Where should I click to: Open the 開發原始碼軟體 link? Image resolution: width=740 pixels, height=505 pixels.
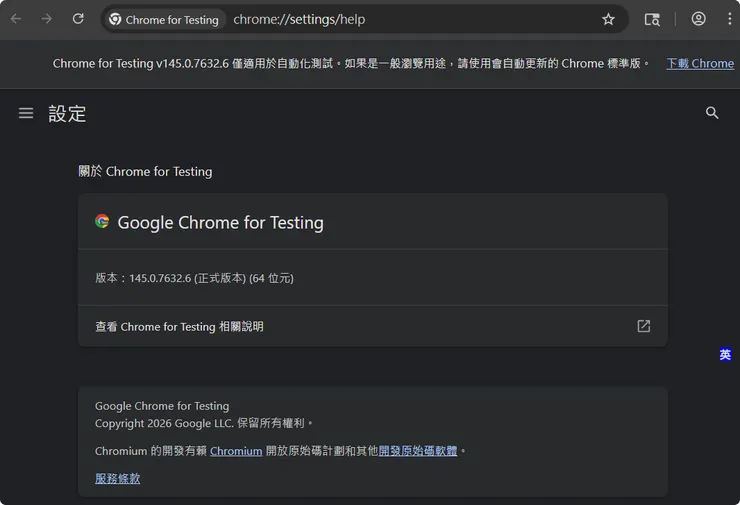418,451
